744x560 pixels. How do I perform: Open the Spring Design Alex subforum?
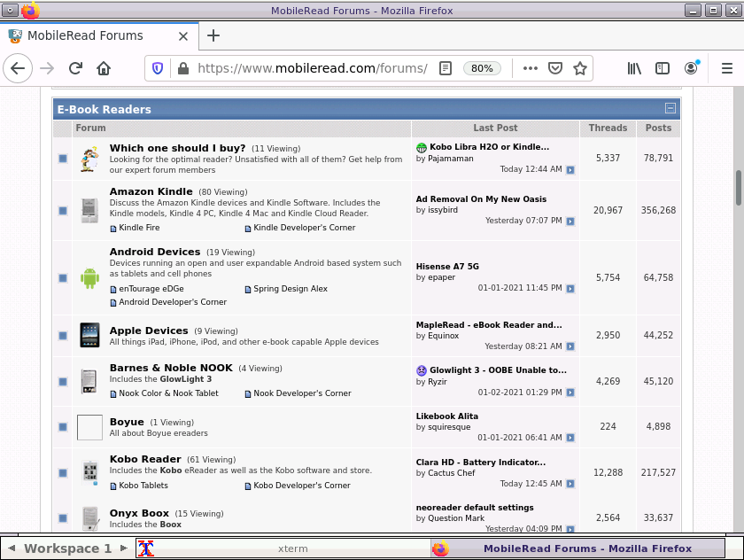[x=291, y=289]
